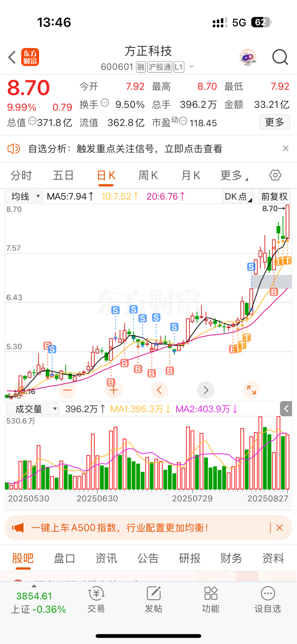Open the 东方财富 orange logo
The image size is (297, 644).
pos(30,57)
